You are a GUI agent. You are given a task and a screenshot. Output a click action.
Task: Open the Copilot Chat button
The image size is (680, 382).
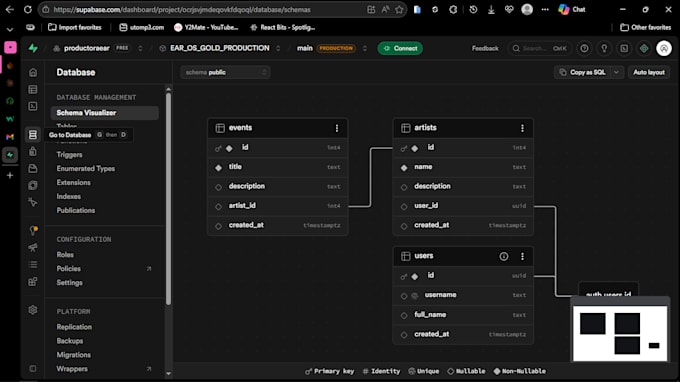pos(572,9)
